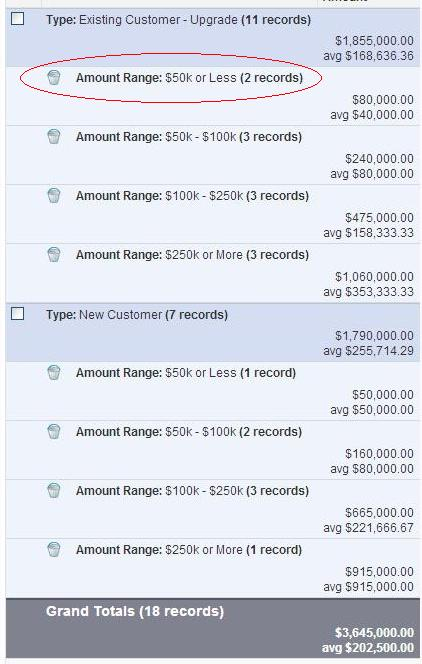Click bucket icon for New Customer $250k or More
The height and width of the screenshot is (664, 422).
point(54,549)
